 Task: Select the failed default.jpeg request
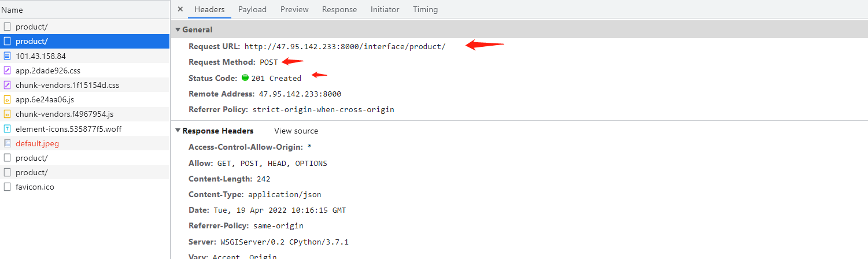click(38, 143)
